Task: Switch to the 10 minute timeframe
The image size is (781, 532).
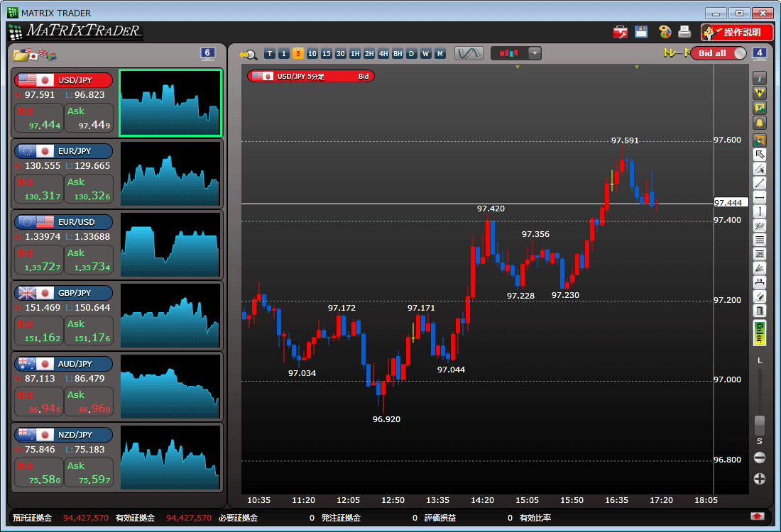Action: [x=312, y=54]
